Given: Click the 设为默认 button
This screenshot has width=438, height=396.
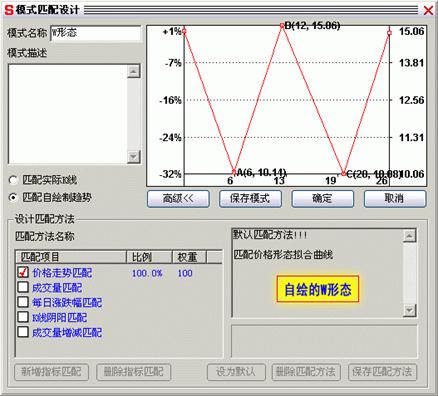Looking at the screenshot, I should pos(236,372).
